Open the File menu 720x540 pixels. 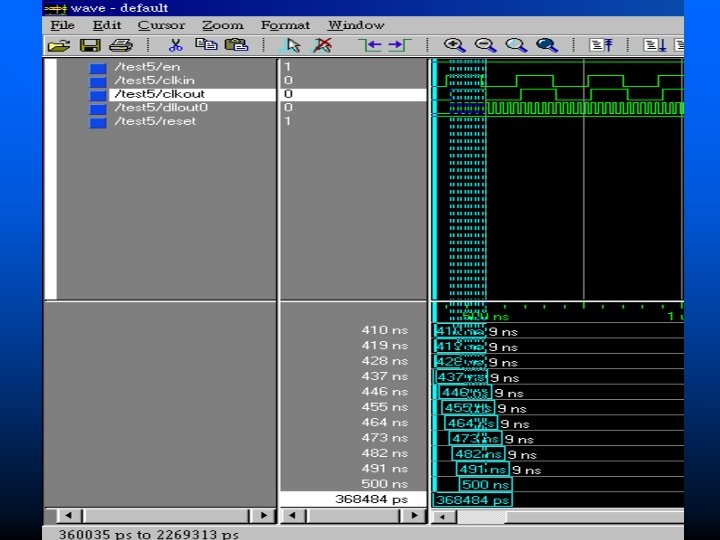[x=62, y=25]
